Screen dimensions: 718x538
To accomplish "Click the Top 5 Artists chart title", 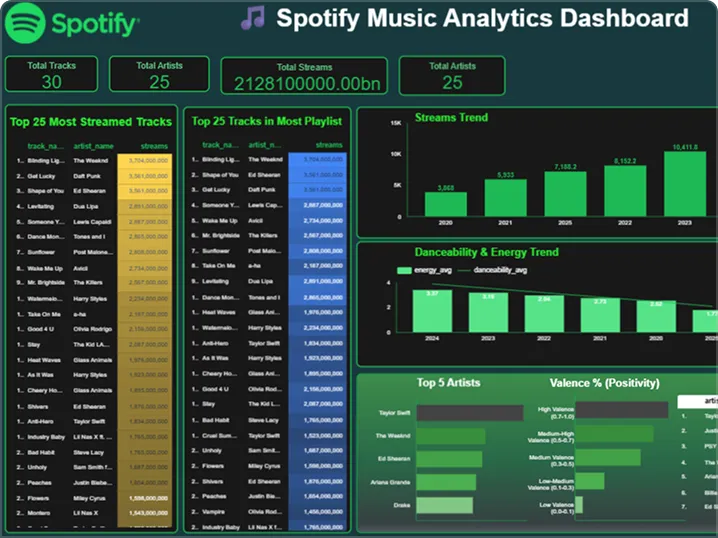I will click(448, 383).
